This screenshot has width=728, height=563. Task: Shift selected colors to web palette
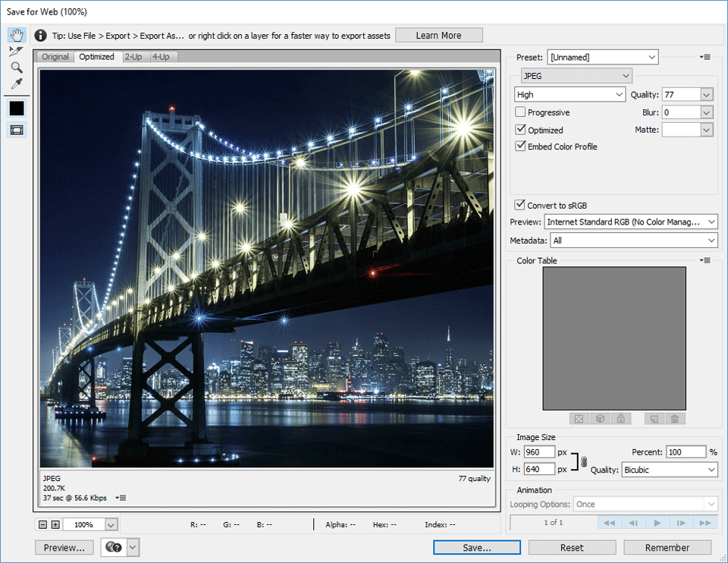pos(601,419)
